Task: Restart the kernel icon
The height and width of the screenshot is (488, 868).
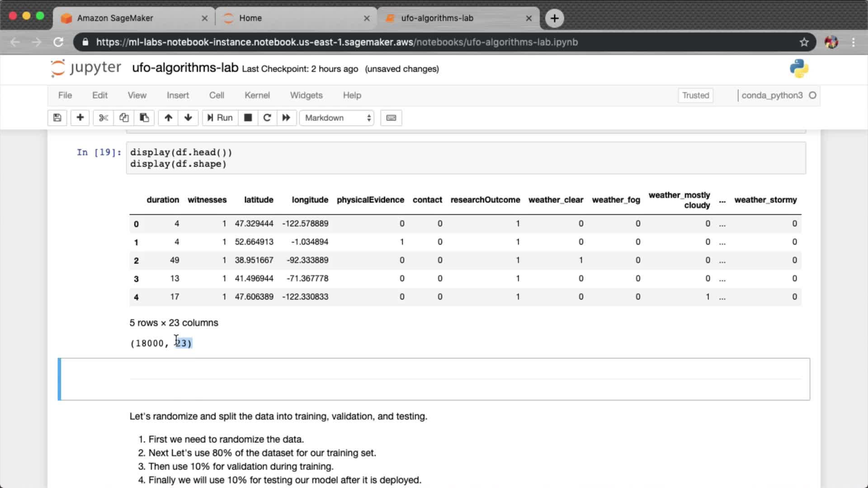Action: (267, 118)
